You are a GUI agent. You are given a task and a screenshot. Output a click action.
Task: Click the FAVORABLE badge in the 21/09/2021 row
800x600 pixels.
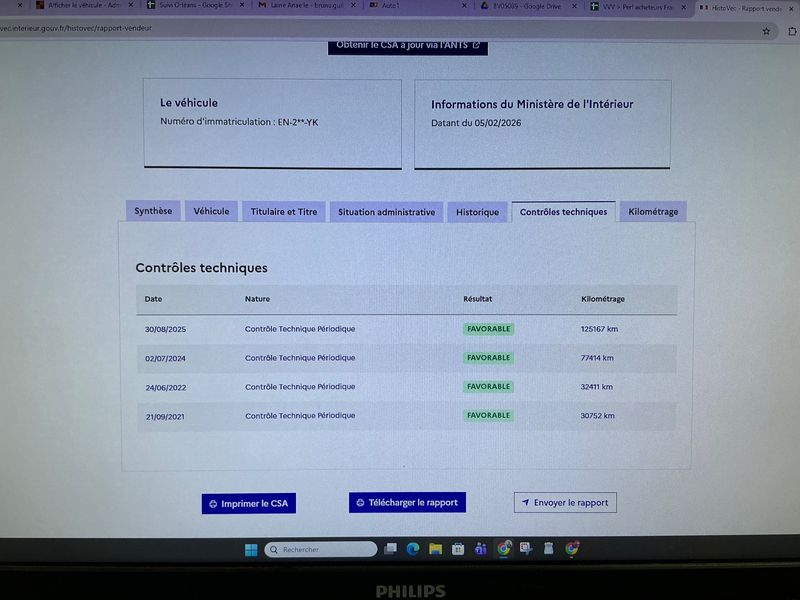(x=488, y=415)
